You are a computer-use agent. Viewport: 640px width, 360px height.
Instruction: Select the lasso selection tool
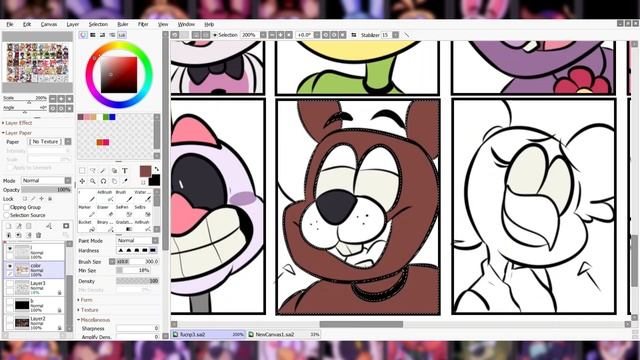pyautogui.click(x=93, y=171)
